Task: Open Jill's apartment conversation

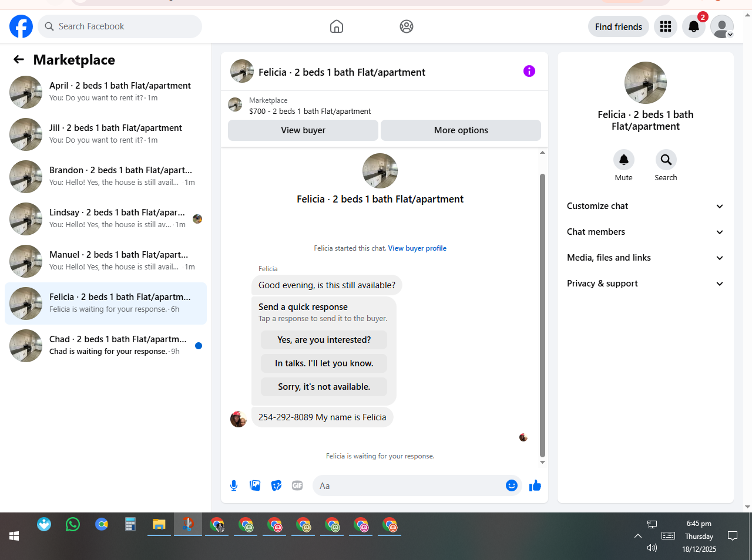Action: pyautogui.click(x=106, y=134)
